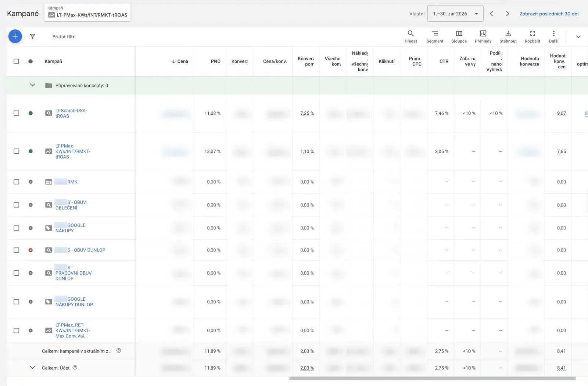Sort by Cena/konv. column header
Screen dimensions: 588x386
point(275,61)
